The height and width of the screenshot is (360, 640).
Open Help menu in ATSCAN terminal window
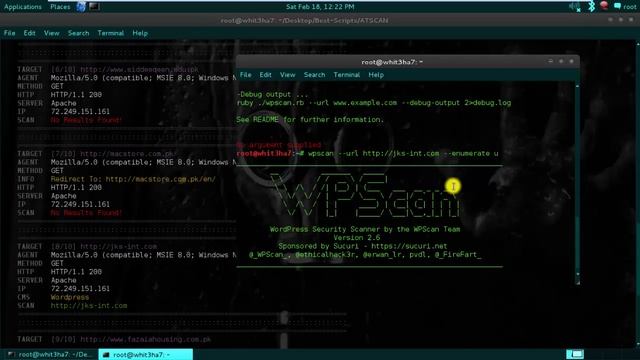point(140,33)
